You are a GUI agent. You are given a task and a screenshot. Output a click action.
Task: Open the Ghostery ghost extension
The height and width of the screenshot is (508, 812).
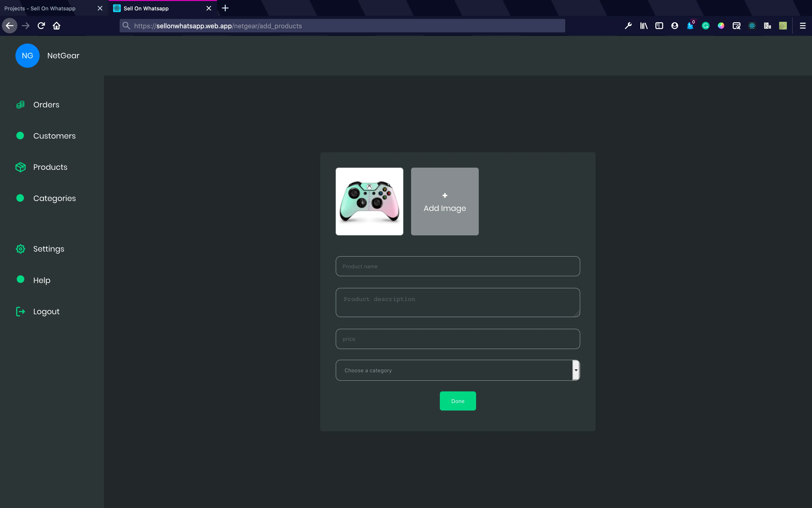coord(690,26)
